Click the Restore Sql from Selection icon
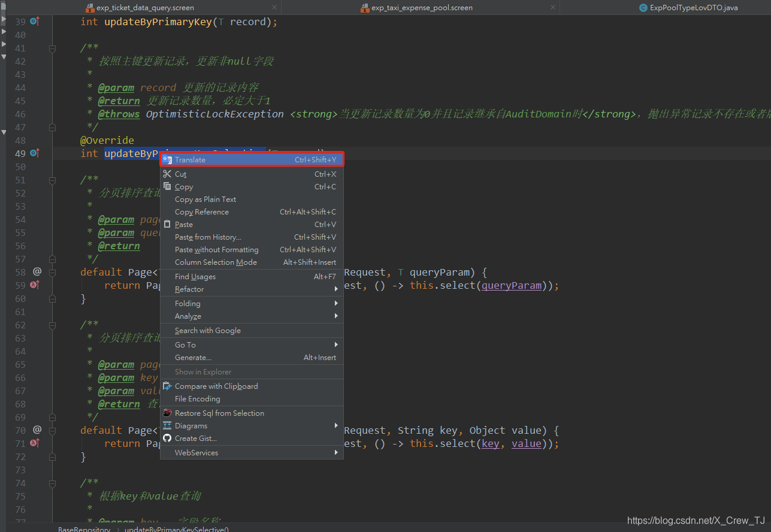Screen dimensions: 771x532 (168, 413)
